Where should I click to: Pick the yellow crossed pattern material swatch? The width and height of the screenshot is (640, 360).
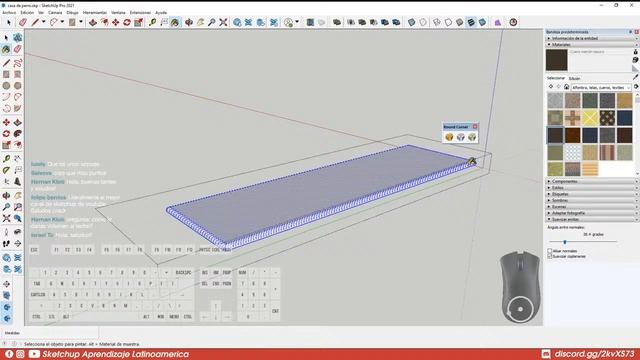(590, 118)
